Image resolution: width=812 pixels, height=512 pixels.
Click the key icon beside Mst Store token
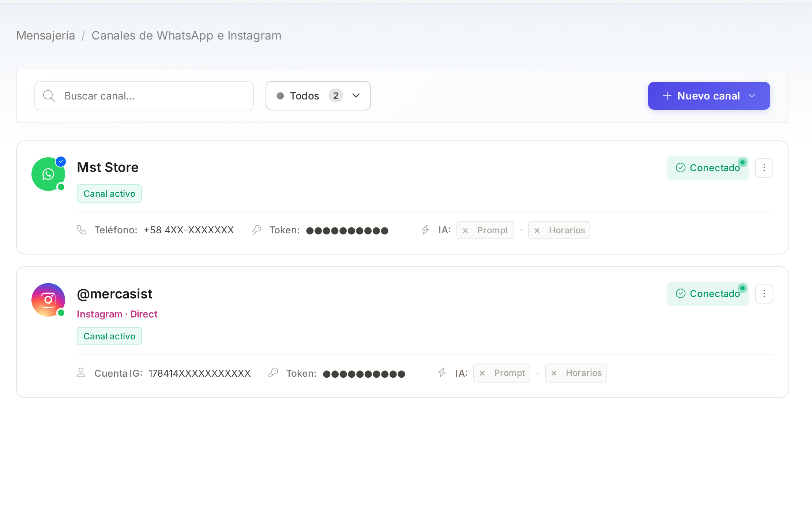256,230
